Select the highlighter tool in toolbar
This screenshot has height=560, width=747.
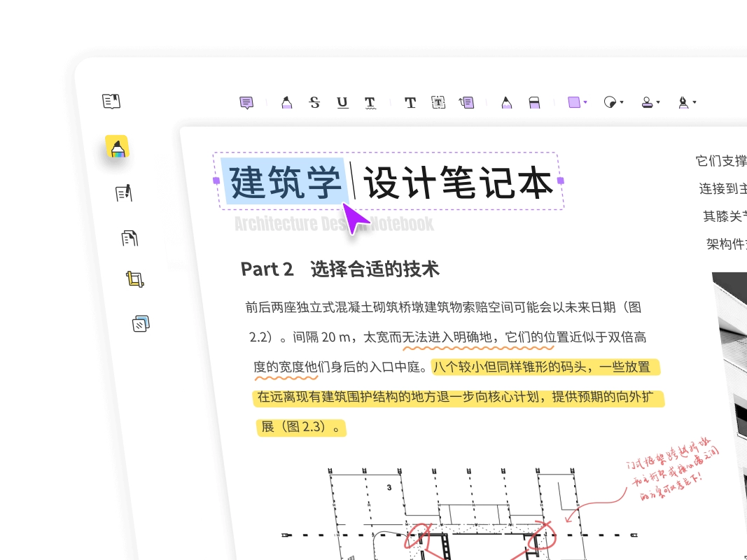[x=286, y=102]
